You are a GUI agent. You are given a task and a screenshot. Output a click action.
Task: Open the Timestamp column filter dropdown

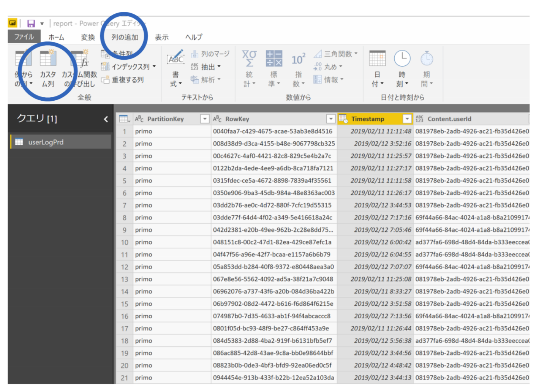[407, 119]
